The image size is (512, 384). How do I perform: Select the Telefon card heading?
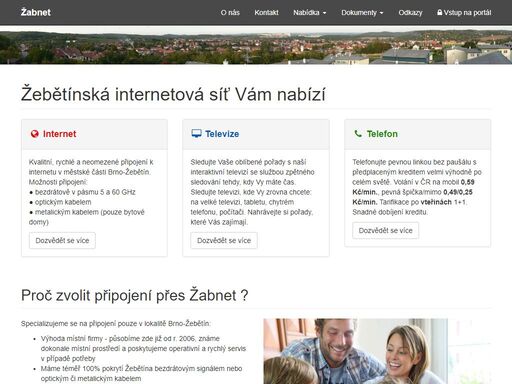[x=382, y=134]
